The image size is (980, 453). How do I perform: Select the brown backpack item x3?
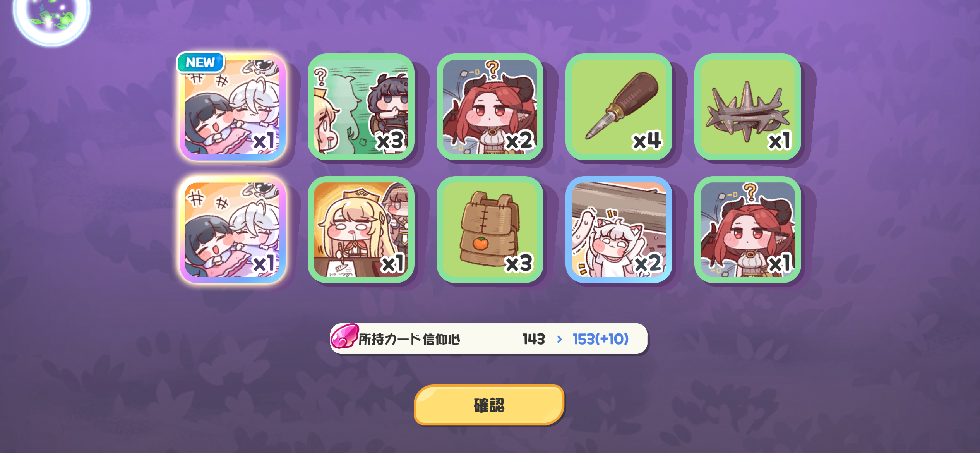pyautogui.click(x=490, y=230)
